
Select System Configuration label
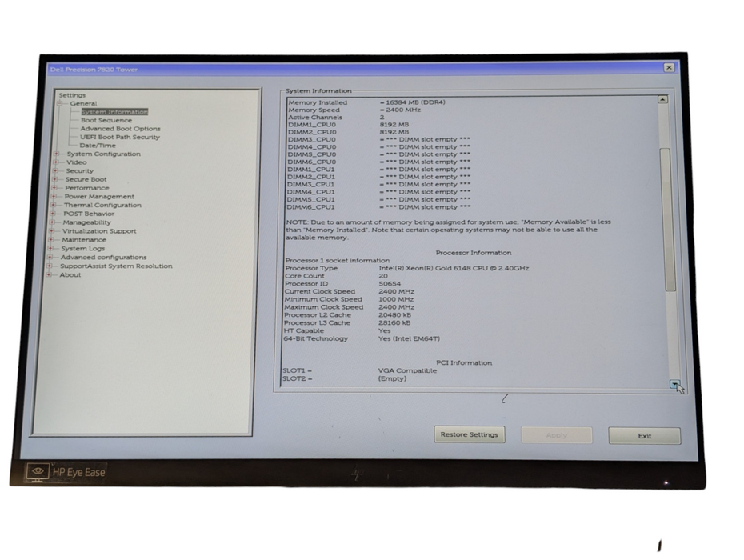[x=104, y=154]
